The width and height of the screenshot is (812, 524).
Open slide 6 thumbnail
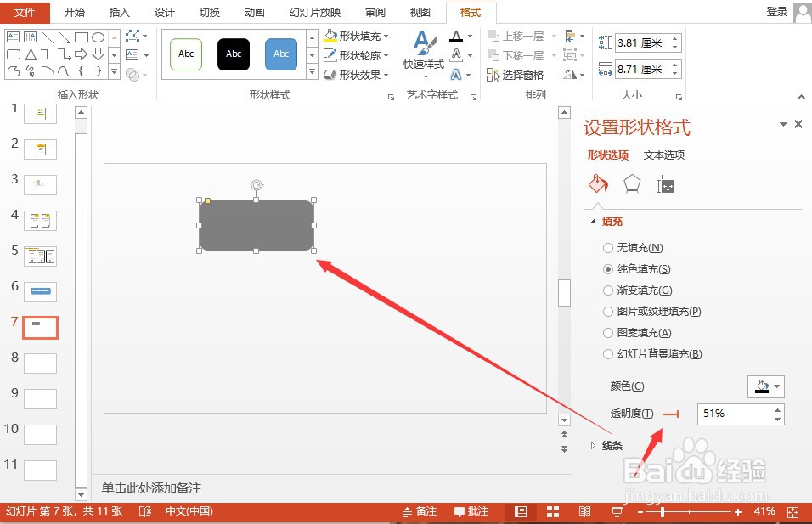pos(41,291)
